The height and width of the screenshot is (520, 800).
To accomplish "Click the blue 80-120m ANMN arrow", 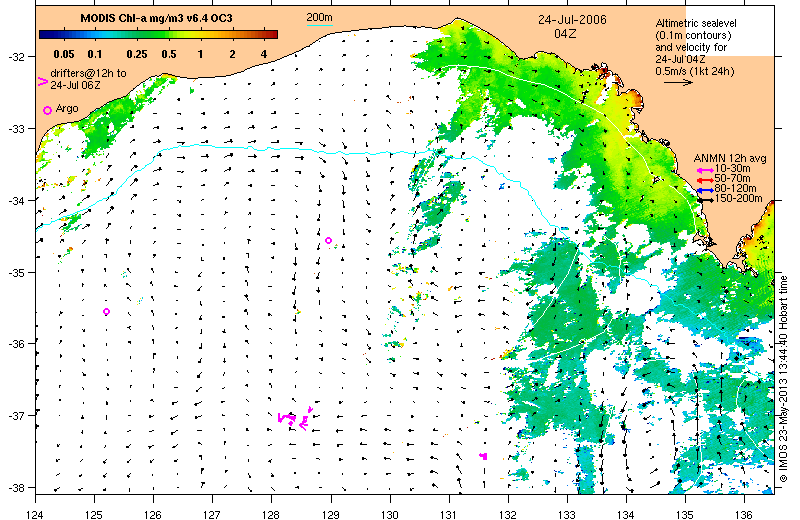I will [x=705, y=190].
